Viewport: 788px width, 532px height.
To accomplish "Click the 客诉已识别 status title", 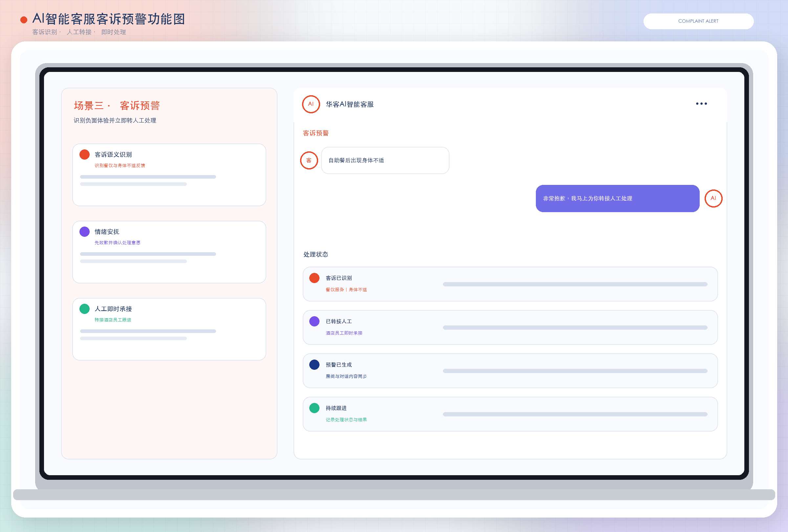I will click(x=339, y=278).
